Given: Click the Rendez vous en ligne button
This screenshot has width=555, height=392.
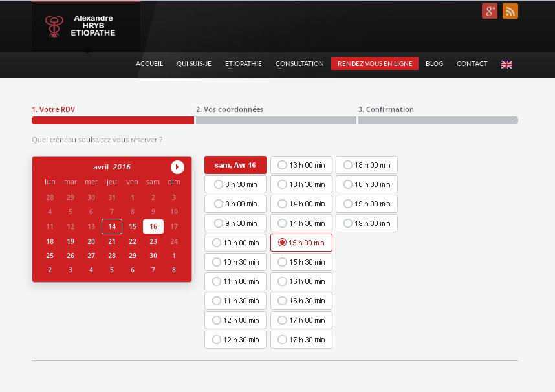Looking at the screenshot, I should [375, 63].
